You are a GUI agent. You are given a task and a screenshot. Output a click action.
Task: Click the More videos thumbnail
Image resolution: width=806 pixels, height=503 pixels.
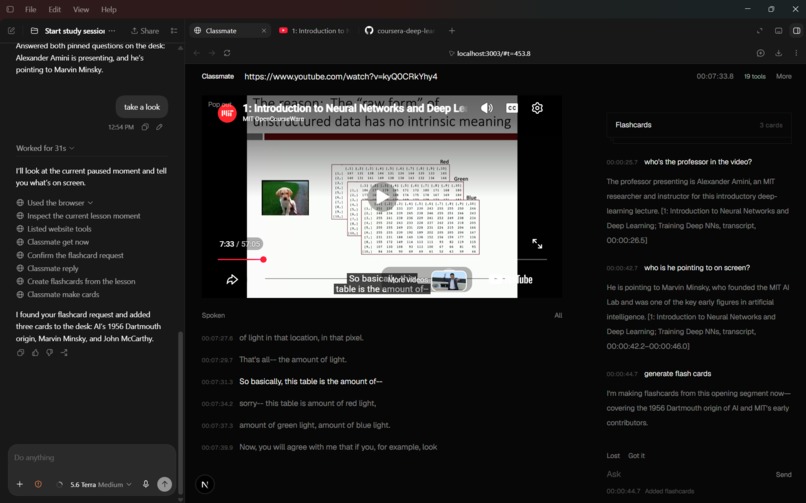(449, 280)
